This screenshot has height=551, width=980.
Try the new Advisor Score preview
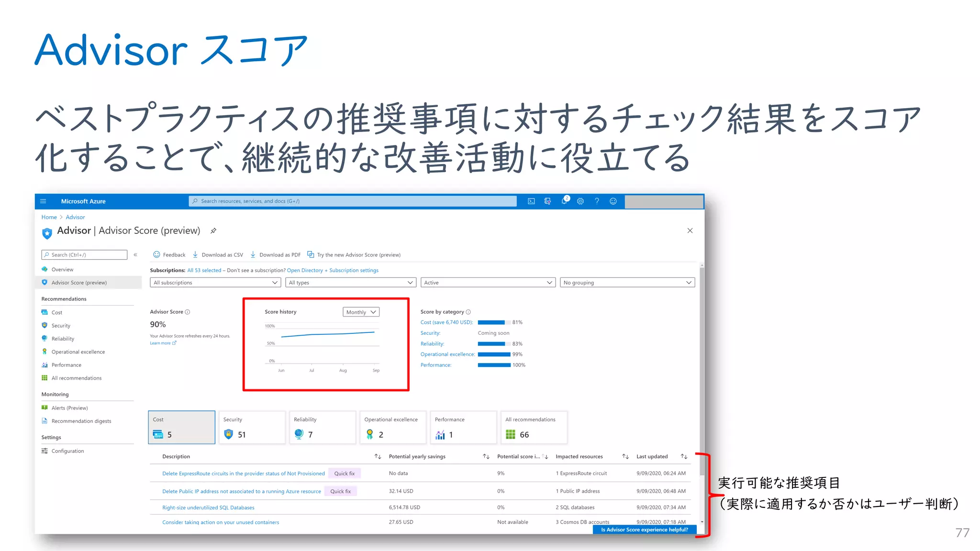354,255
